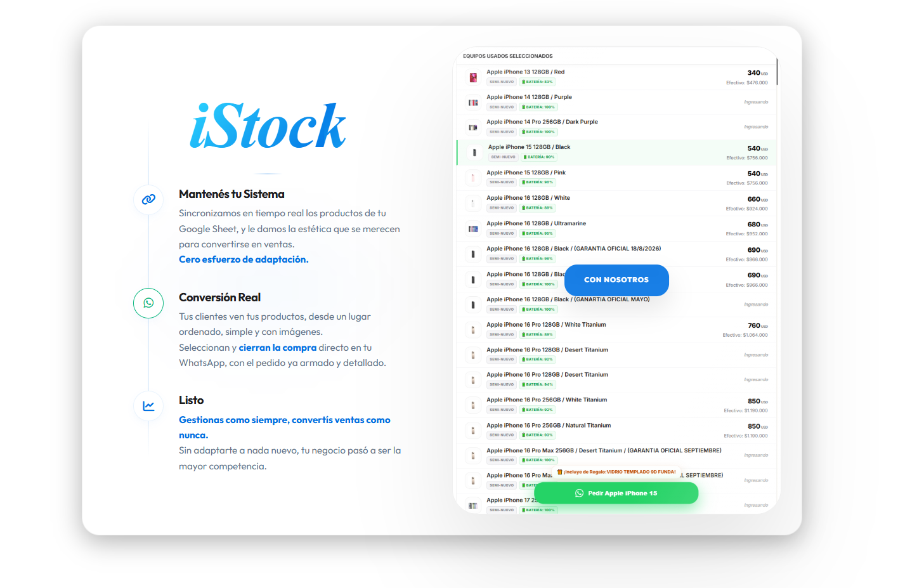Open the iPhone 15 128GB Pink thumbnail
The width and height of the screenshot is (924, 588).
click(x=473, y=178)
